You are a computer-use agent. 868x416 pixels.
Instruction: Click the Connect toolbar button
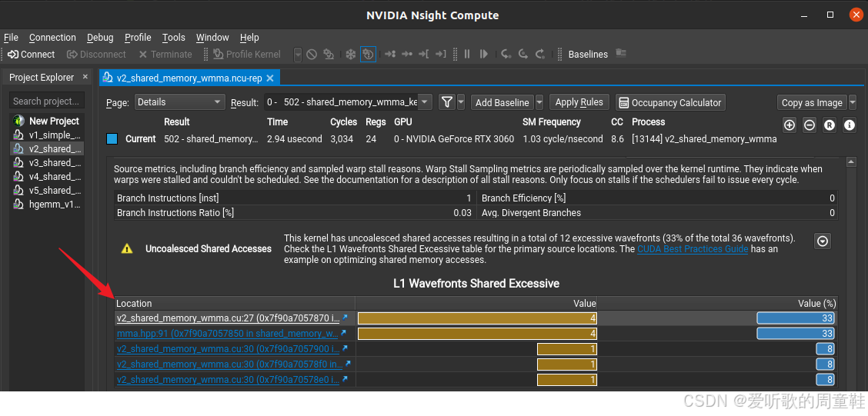[31, 55]
